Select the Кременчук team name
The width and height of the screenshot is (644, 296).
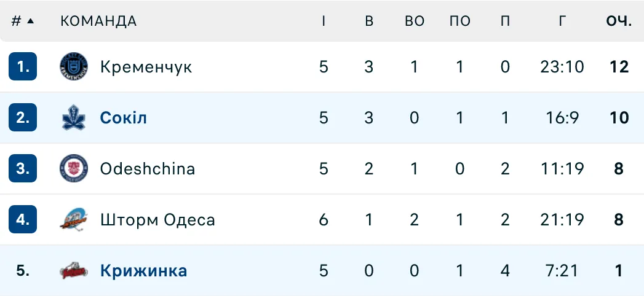coord(146,66)
